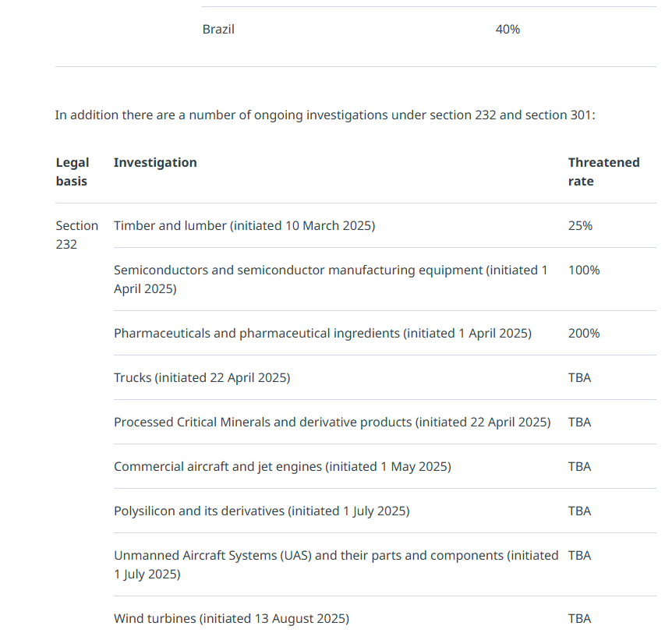
Task: Click the Threatened rate column header
Action: [x=603, y=172]
